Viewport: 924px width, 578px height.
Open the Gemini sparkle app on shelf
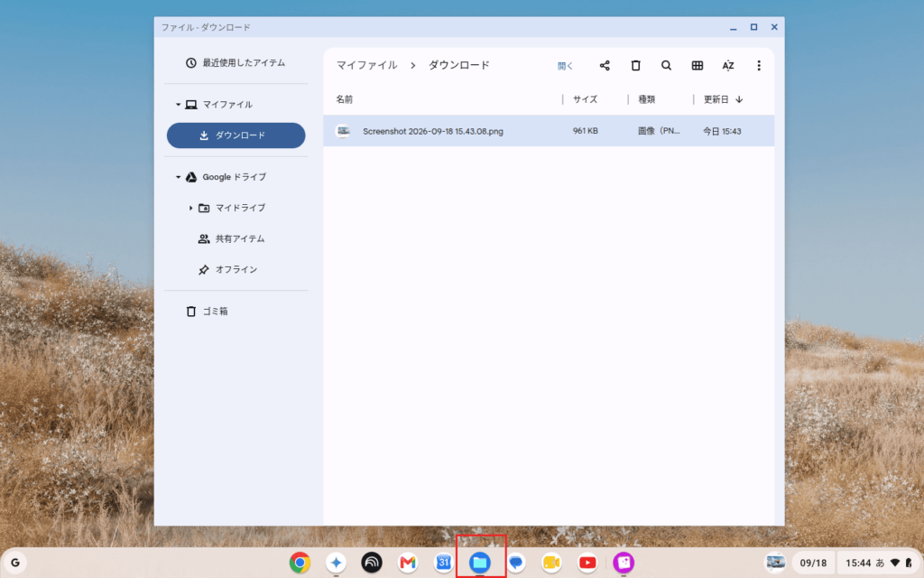[336, 563]
